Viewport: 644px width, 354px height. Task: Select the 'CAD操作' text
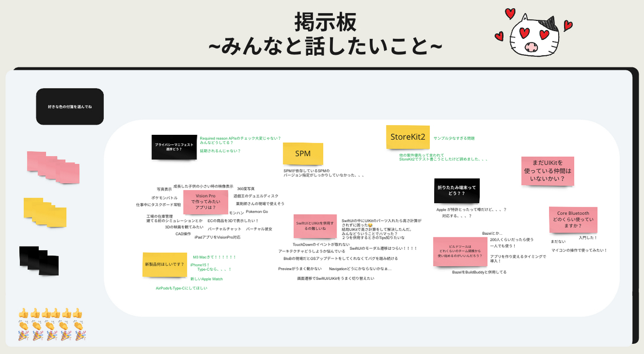coord(183,234)
